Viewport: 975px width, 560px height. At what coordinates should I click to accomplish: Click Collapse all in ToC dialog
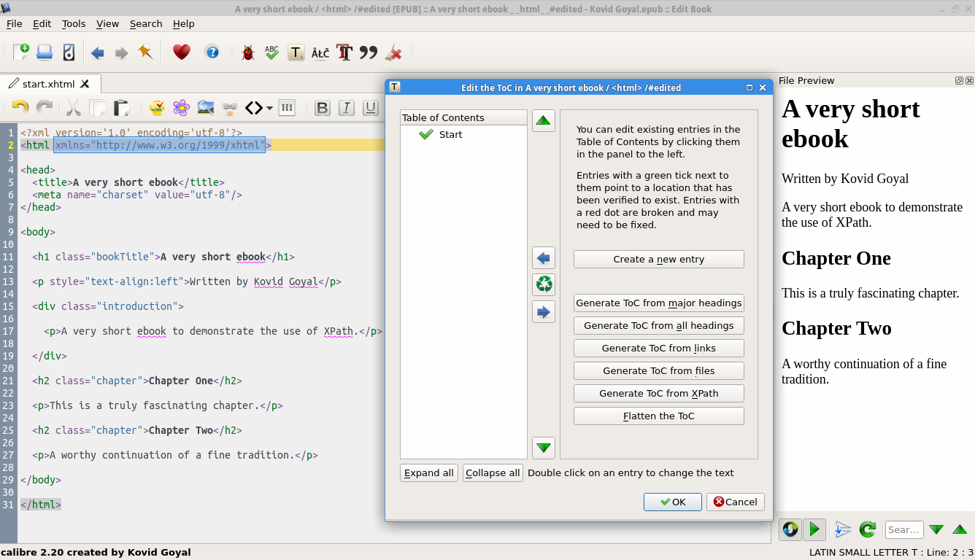pyautogui.click(x=493, y=472)
